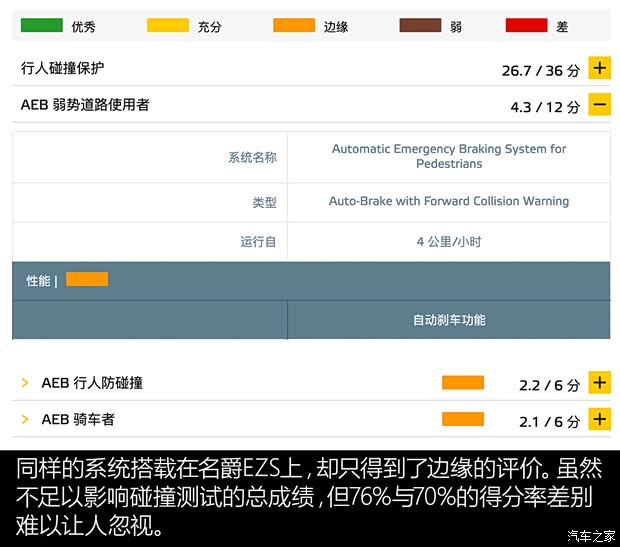Screen dimensions: 620x547
Task: Click the brown 弱 legend swatch
Action: 420,25
